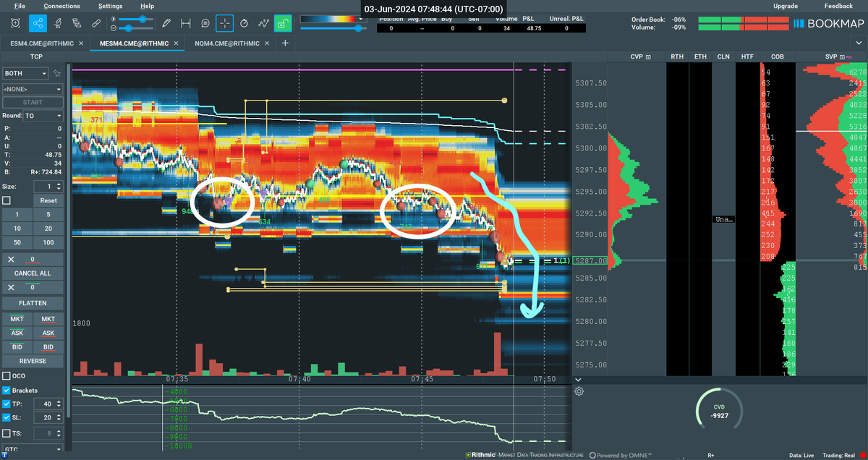This screenshot has height=460, width=868.
Task: Open the <NONE> dropdown
Action: (x=33, y=89)
